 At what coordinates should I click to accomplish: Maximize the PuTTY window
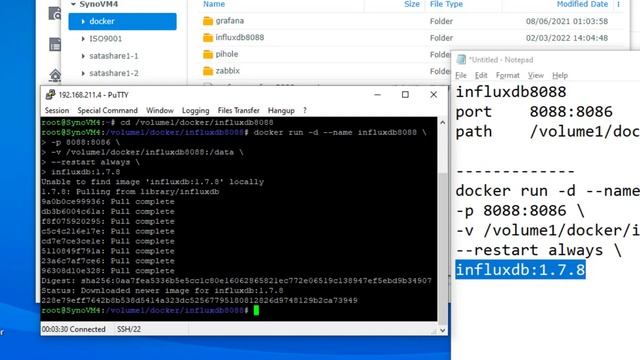click(x=405, y=95)
